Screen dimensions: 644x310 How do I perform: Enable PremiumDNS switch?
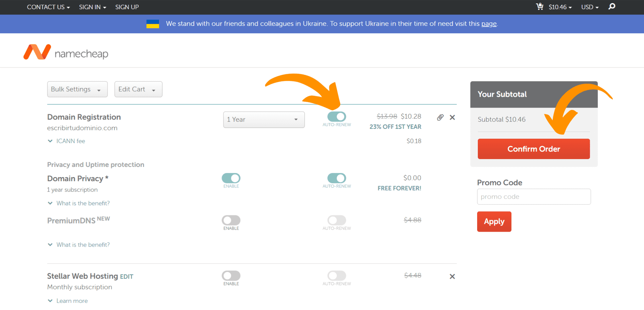(x=231, y=220)
